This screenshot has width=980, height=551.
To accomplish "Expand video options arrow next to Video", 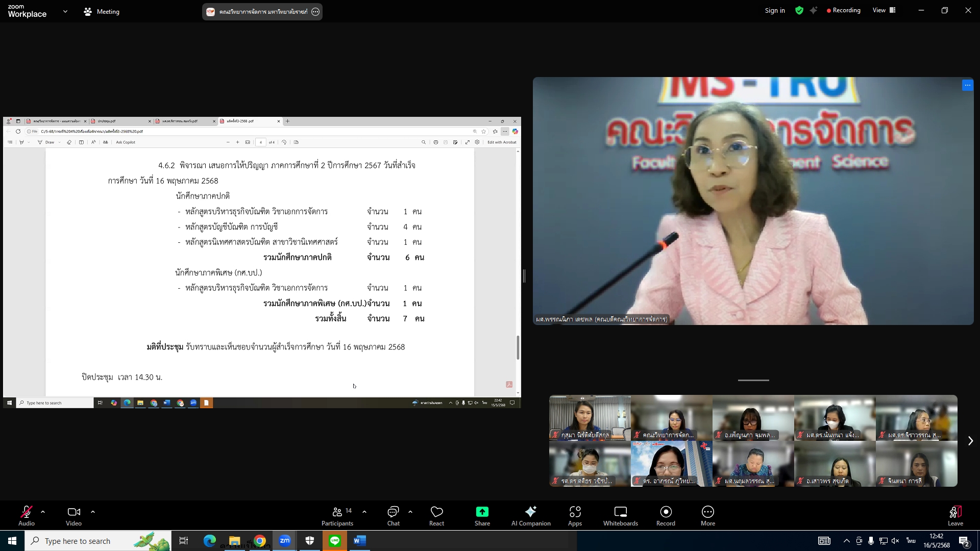I will point(93,511).
